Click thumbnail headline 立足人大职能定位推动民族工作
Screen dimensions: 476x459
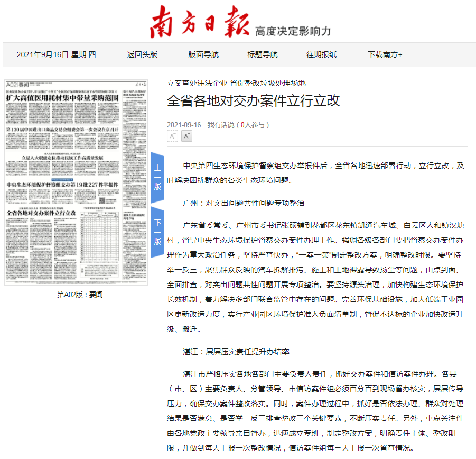point(62,158)
